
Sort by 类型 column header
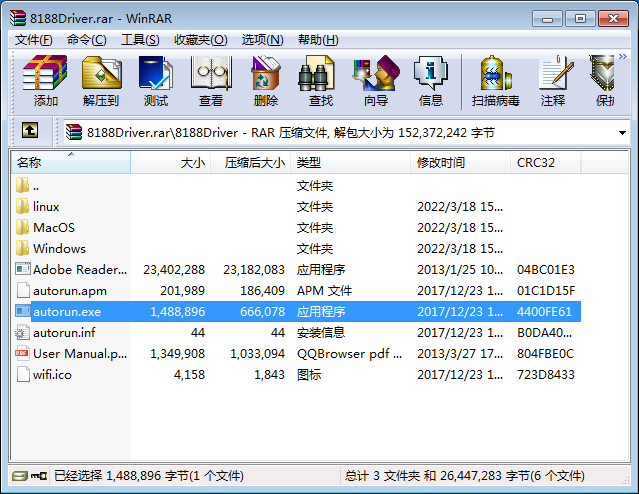pos(350,163)
